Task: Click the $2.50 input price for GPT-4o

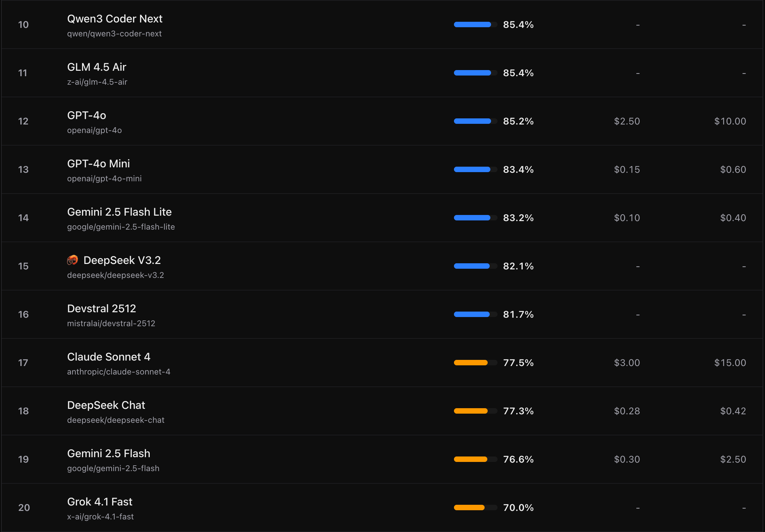Action: [x=627, y=121]
